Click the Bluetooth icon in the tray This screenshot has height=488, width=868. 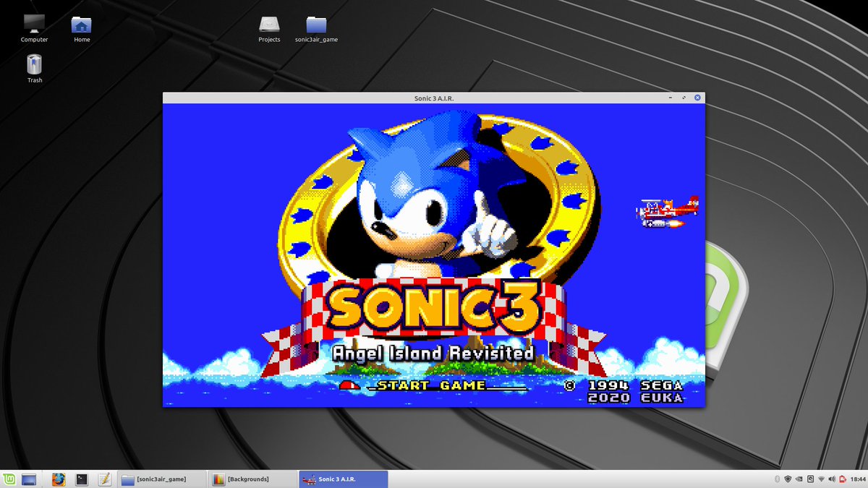pos(778,479)
